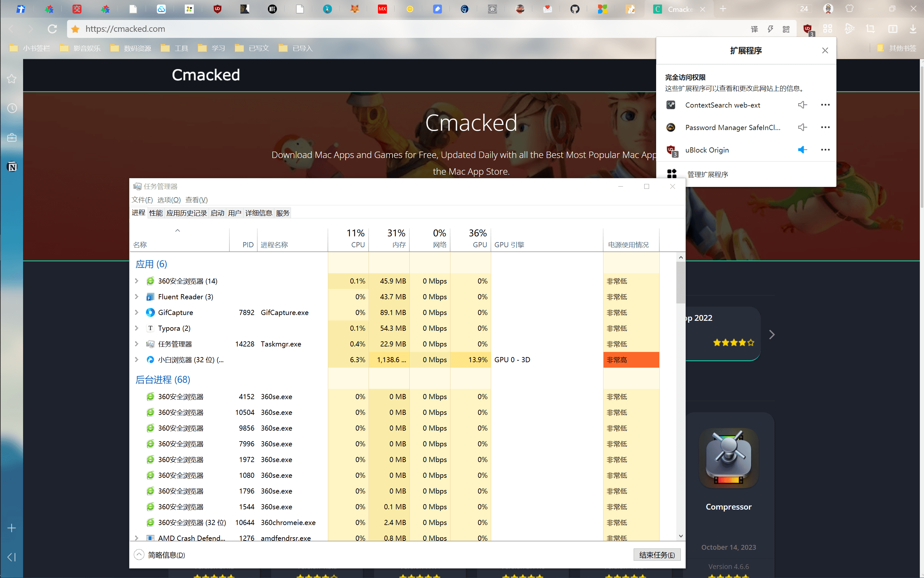The image size is (924, 578).
Task: Open Notion icon in left sidebar
Action: coord(12,167)
